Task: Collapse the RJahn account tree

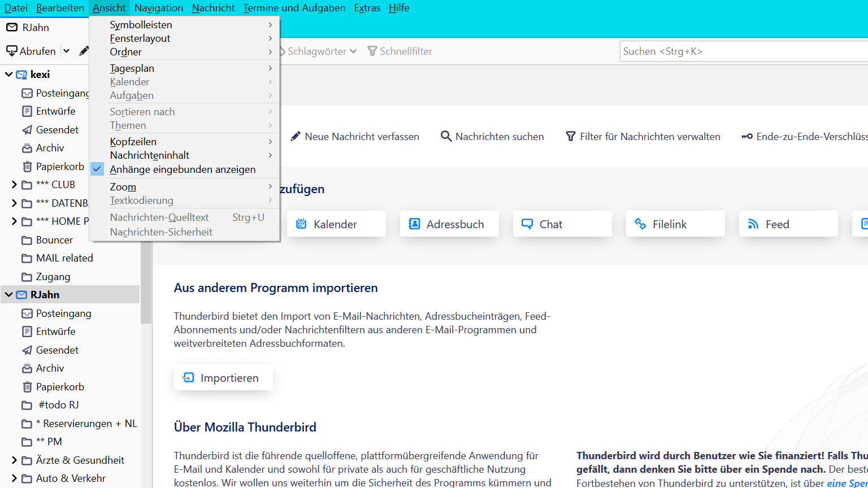Action: click(9, 295)
